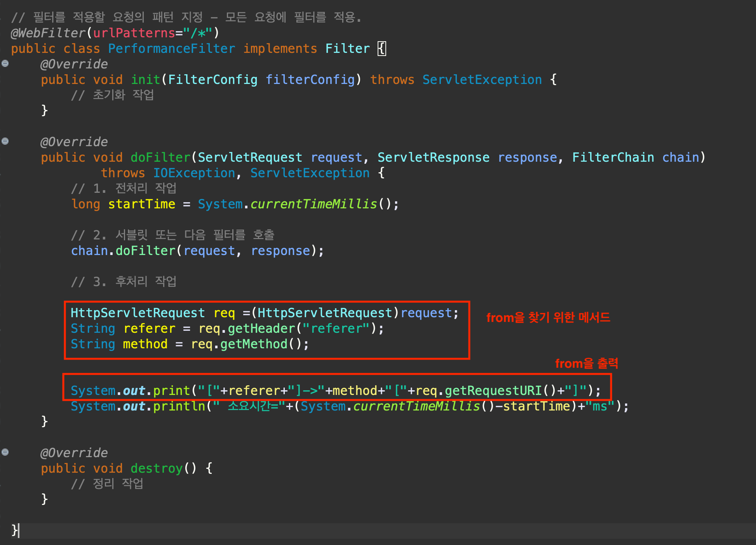The width and height of the screenshot is (756, 545).
Task: Click the startTime variable declaration
Action: pyautogui.click(x=141, y=204)
